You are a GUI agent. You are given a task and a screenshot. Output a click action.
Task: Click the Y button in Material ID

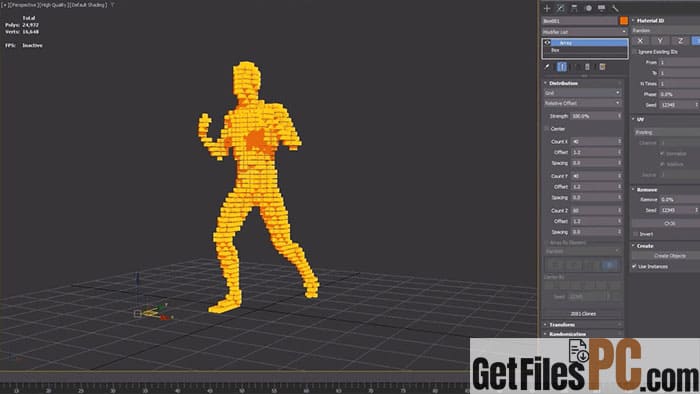(x=660, y=41)
